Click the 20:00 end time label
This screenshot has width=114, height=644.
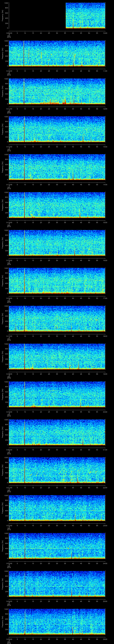[x=105, y=412]
